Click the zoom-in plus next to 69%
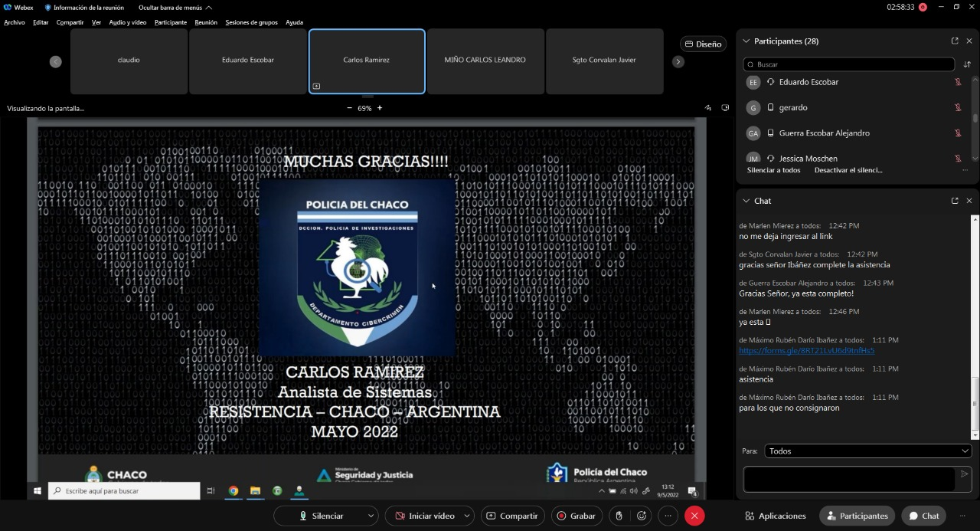The width and height of the screenshot is (980, 531). tap(380, 108)
